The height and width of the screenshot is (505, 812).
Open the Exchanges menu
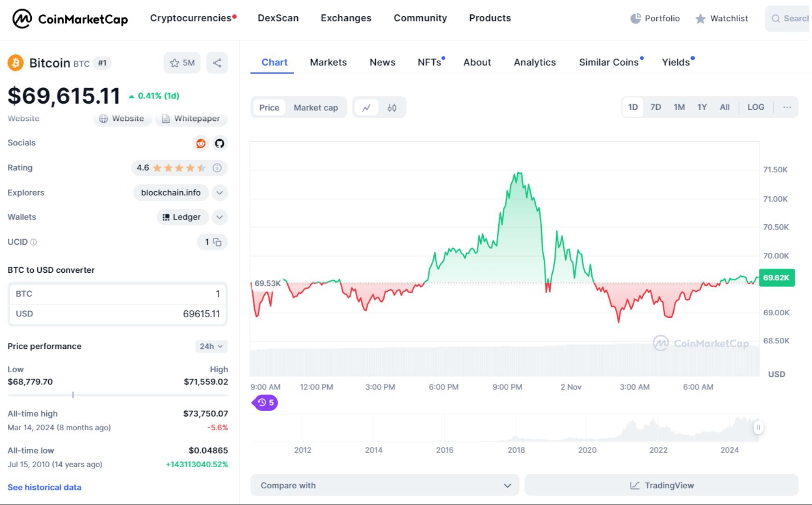[x=345, y=18]
